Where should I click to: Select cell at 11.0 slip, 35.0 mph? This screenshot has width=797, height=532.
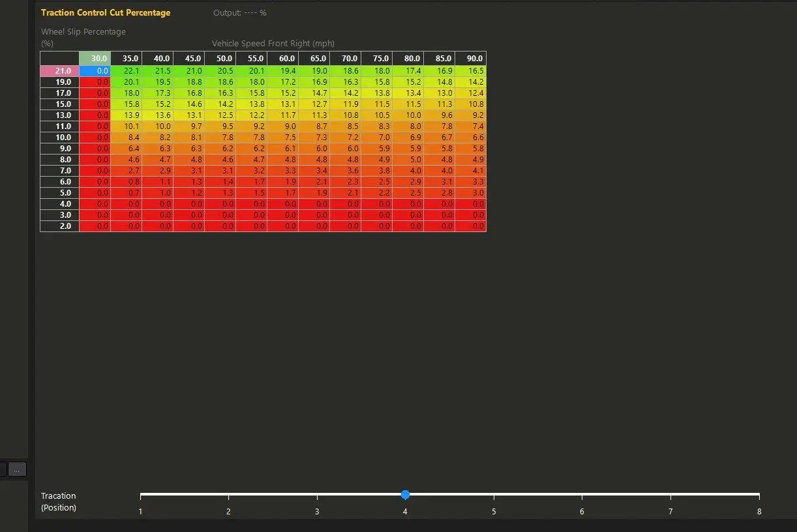127,126
